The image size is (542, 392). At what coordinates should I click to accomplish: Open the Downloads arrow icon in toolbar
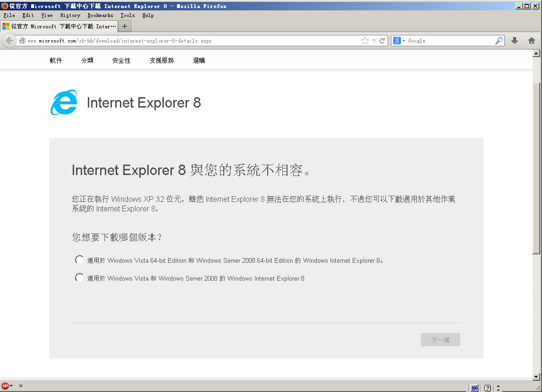pyautogui.click(x=514, y=41)
